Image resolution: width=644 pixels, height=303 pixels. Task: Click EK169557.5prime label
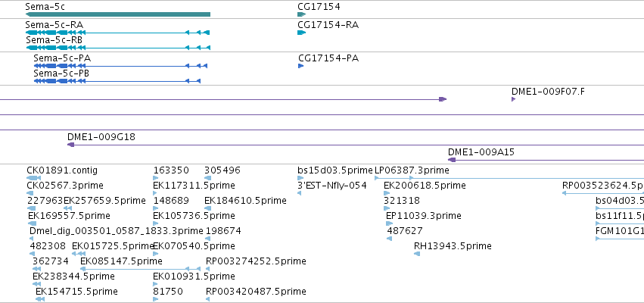69,216
